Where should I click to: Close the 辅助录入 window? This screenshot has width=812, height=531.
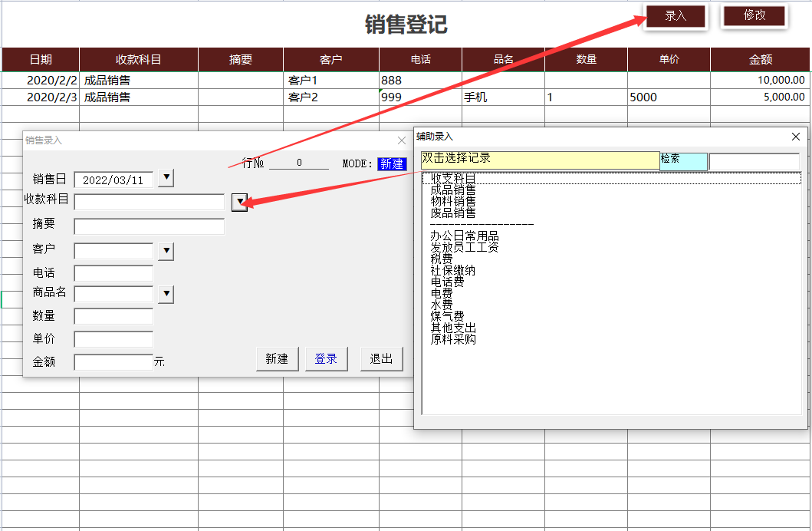pos(795,137)
